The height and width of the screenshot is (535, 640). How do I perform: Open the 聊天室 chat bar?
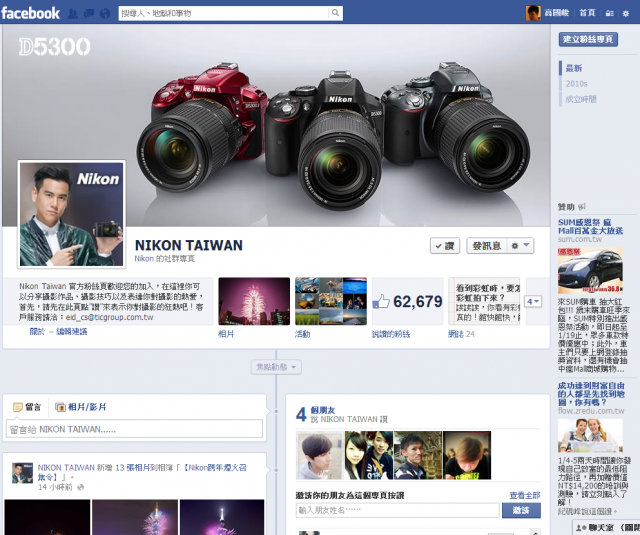point(606,528)
